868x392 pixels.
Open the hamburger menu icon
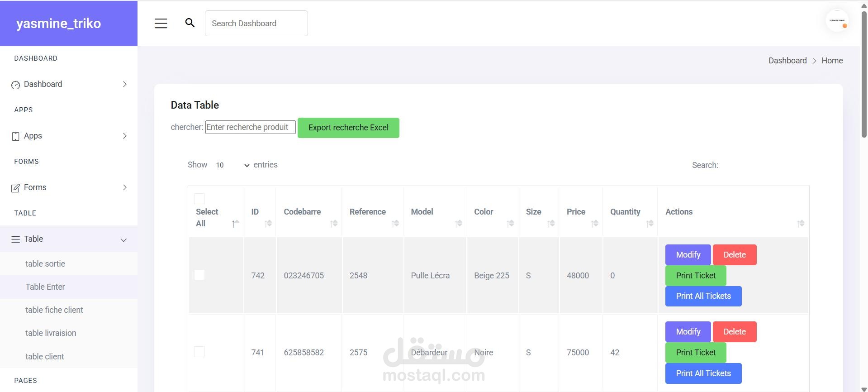161,24
